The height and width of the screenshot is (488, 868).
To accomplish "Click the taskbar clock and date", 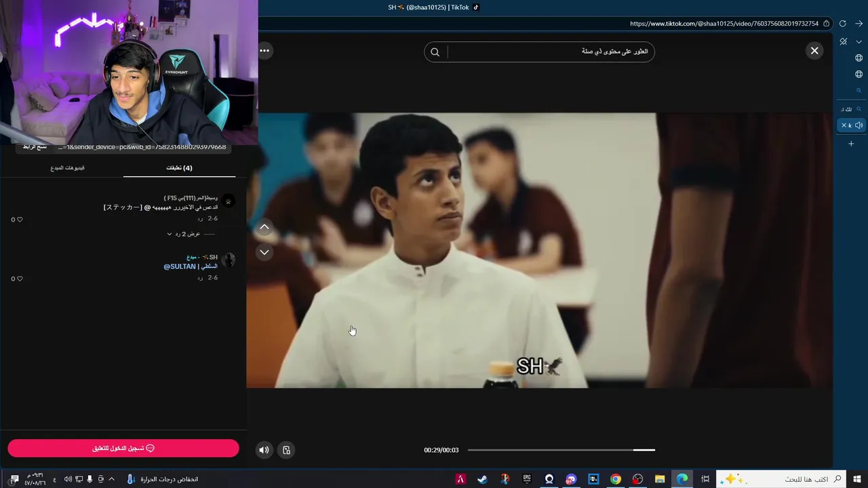I will click(x=35, y=479).
